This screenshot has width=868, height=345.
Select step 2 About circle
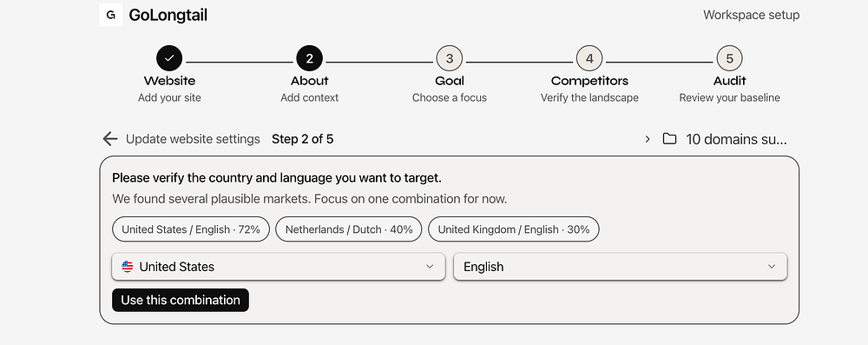click(310, 58)
